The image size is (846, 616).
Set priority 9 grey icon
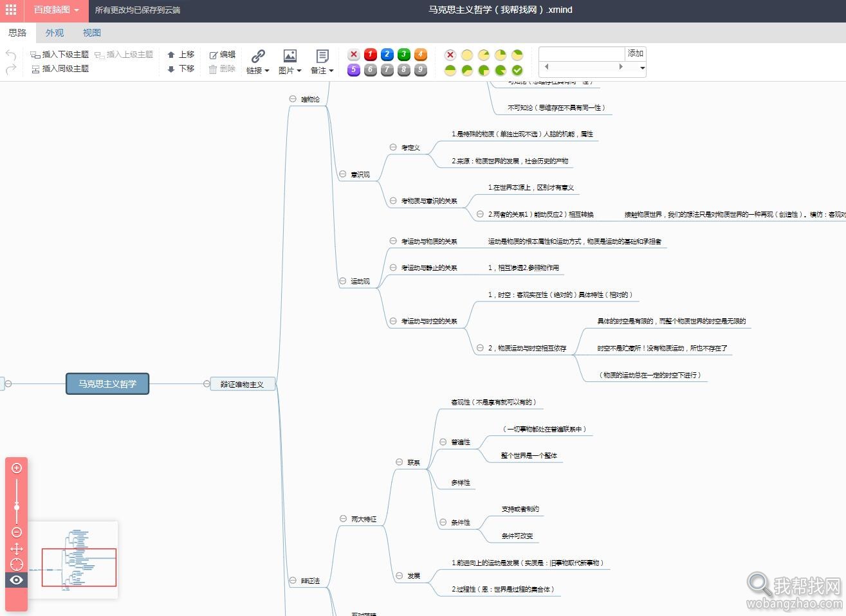tap(421, 69)
